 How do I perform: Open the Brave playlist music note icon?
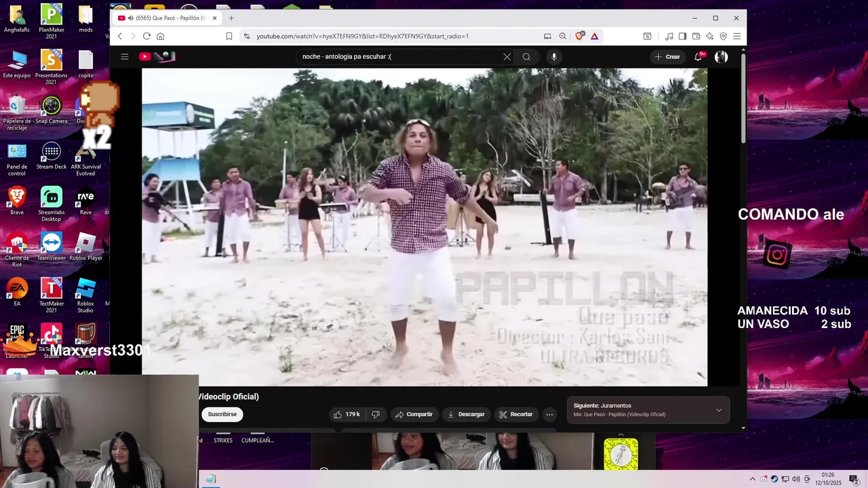pos(669,36)
